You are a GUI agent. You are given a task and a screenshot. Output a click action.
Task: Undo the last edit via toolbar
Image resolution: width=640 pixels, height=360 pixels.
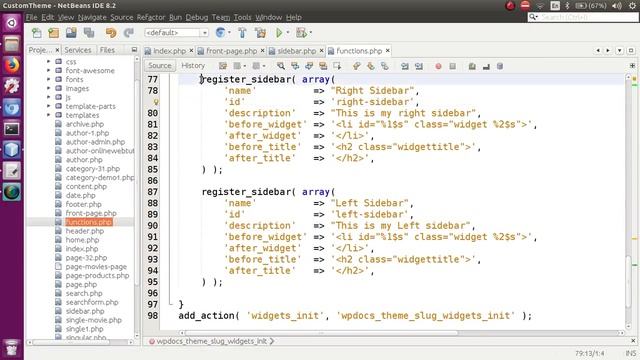pos(111,33)
